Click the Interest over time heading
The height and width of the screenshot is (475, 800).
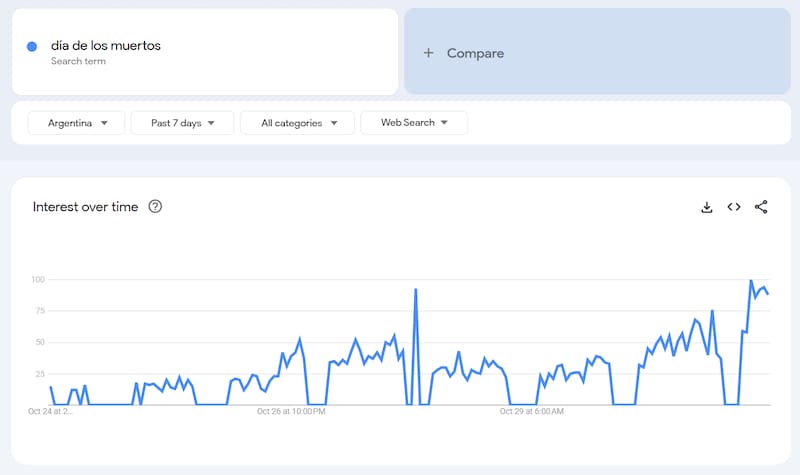[x=85, y=207]
